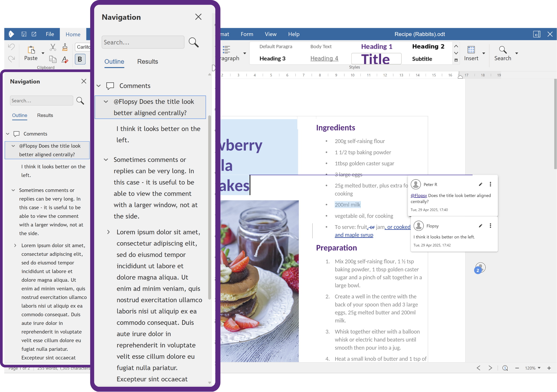Edit Peter R's comment with pencil icon
The image size is (557, 392).
(x=480, y=184)
